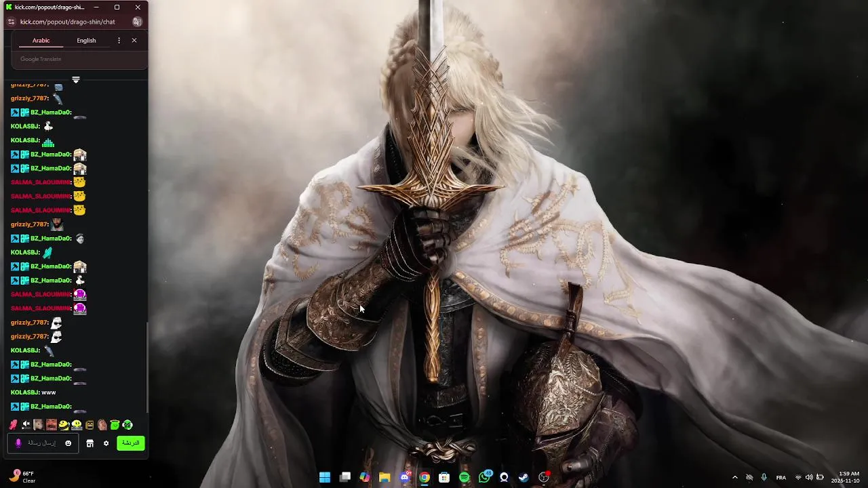Open Steam from the taskbar
868x488 pixels.
coord(524,477)
